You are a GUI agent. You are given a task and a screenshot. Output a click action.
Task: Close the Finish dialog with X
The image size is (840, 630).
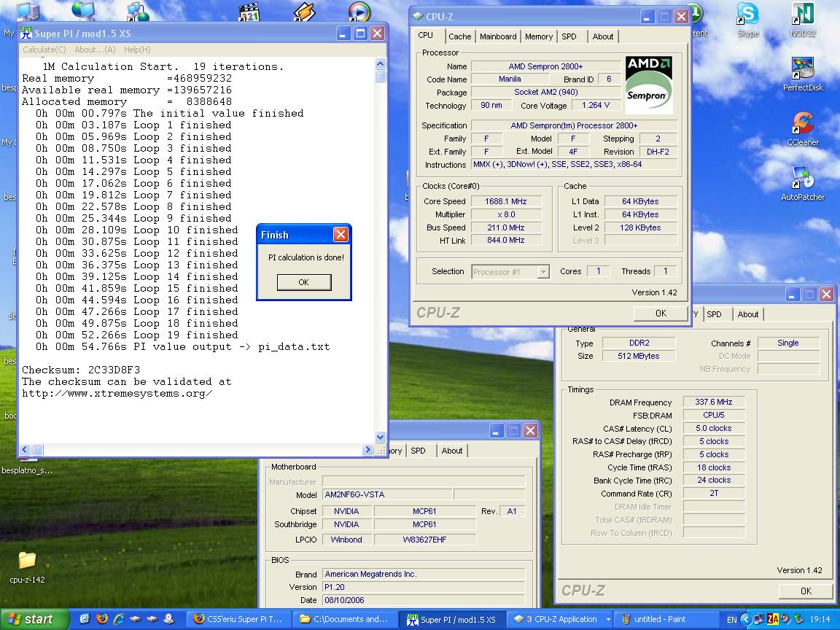341,234
